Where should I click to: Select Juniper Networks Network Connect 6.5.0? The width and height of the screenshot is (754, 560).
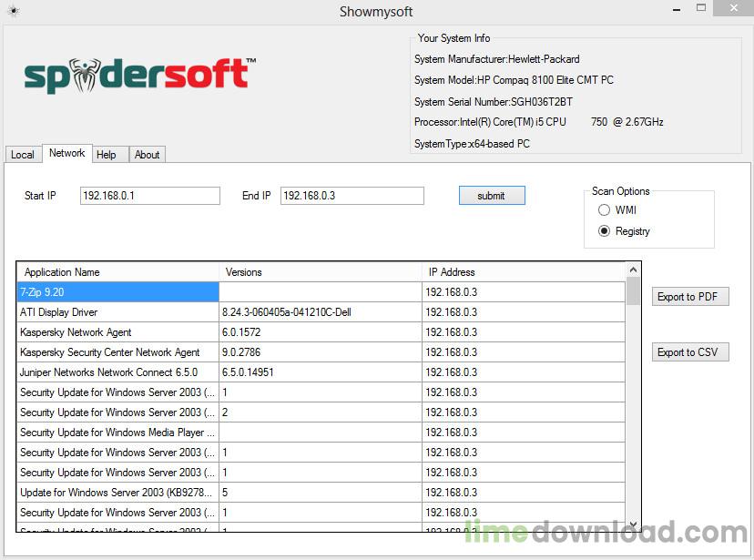(118, 372)
